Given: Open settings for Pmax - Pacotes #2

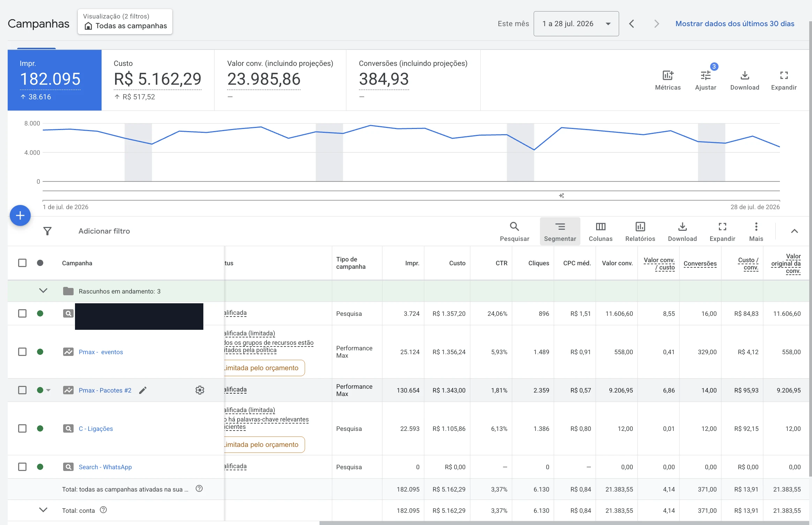Looking at the screenshot, I should (x=200, y=390).
